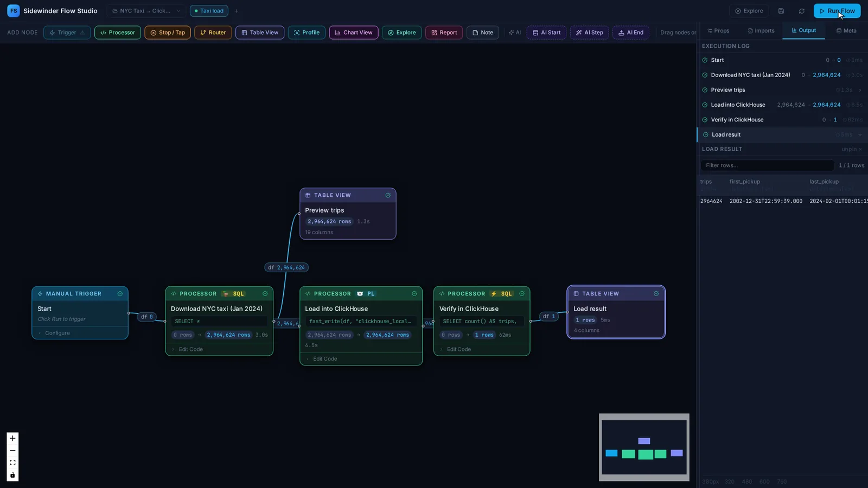Add a new flow tab with plus
The image size is (868, 488).
236,11
